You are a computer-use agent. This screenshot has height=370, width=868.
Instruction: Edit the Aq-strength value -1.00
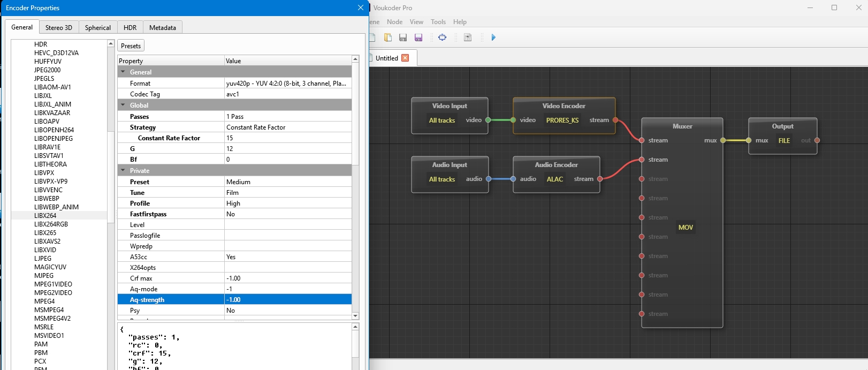[x=288, y=300]
